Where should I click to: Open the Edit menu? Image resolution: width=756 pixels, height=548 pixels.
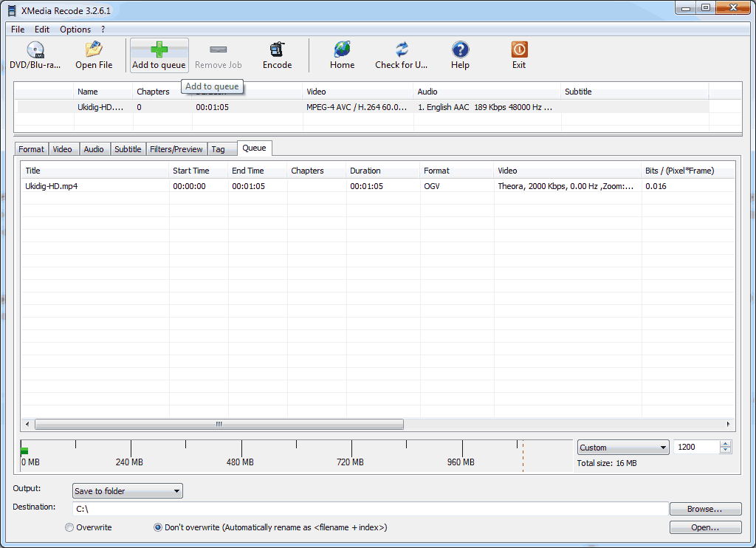tap(42, 30)
